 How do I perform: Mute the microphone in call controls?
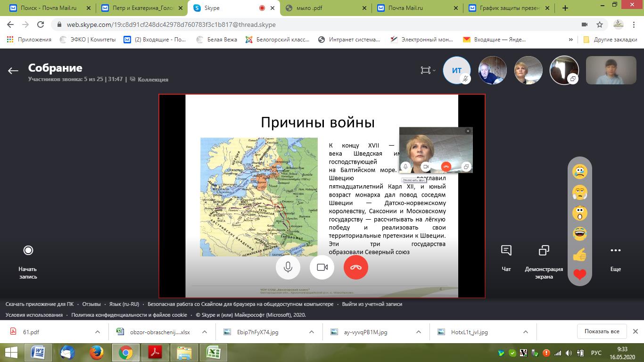point(288,267)
